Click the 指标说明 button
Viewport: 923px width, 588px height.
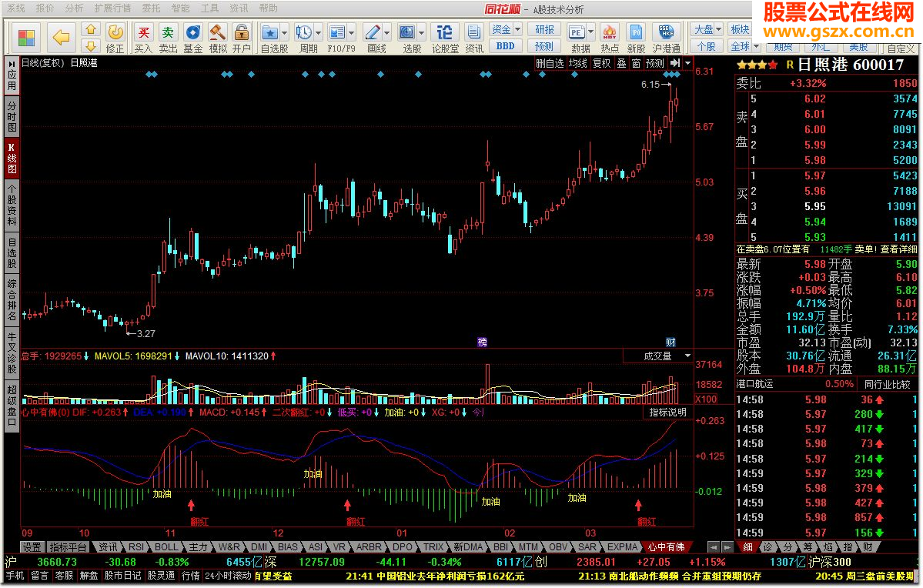(x=667, y=412)
